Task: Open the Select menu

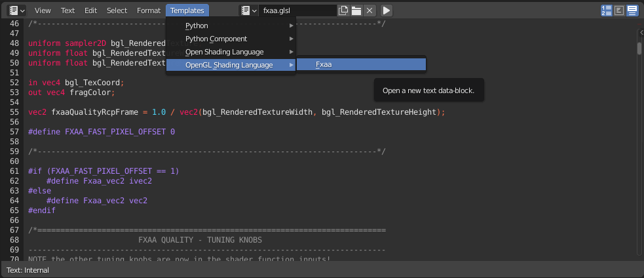Action: [x=117, y=10]
